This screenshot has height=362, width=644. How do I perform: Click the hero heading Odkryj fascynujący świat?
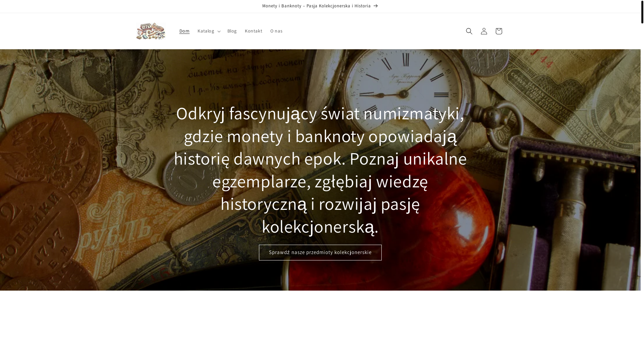tap(320, 170)
